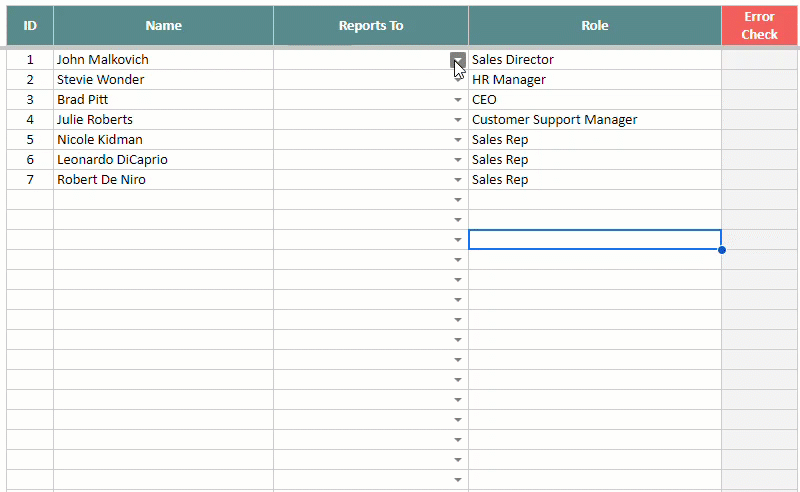This screenshot has width=800, height=492.
Task: Open Reports To dropdown for Nicole Kidman
Action: point(458,140)
